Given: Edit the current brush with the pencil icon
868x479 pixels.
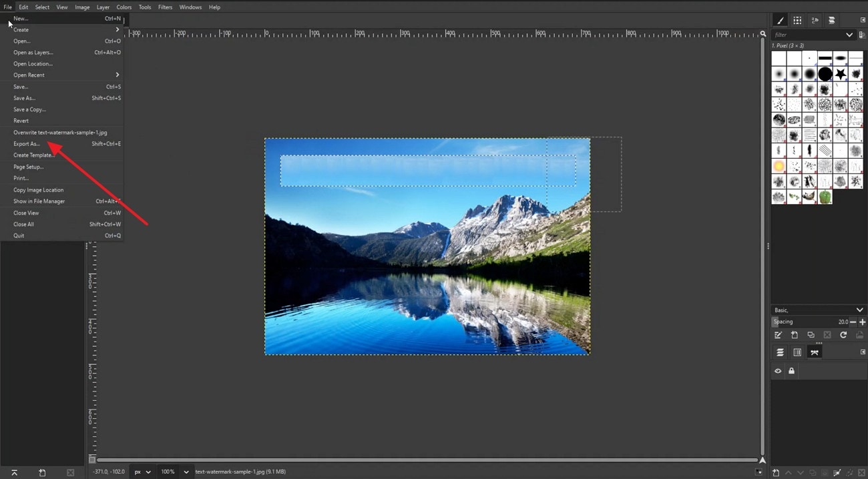Looking at the screenshot, I should 778,335.
